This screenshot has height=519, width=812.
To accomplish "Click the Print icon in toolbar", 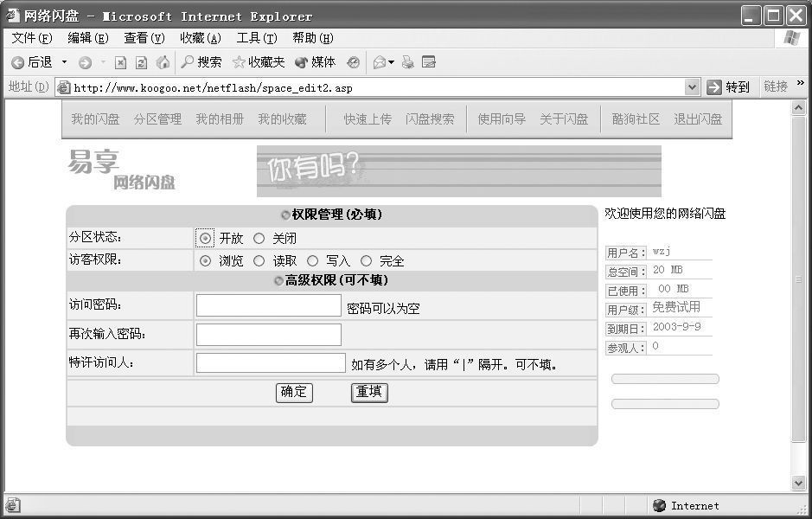I will click(407, 62).
